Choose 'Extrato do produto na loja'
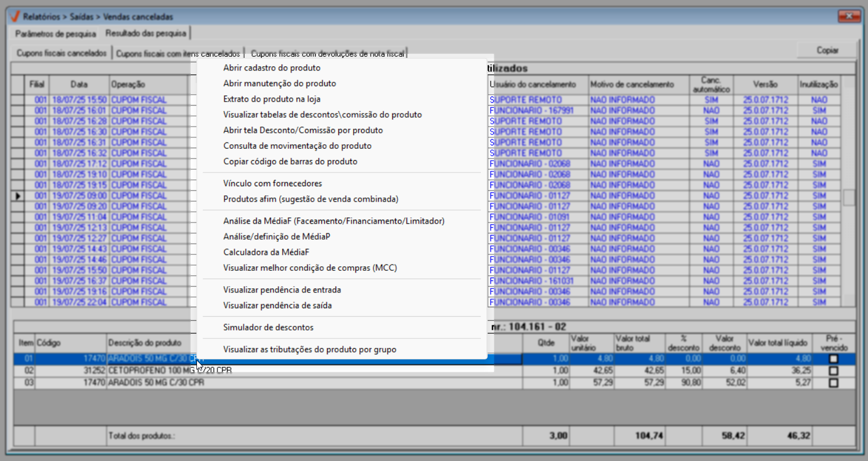Image resolution: width=868 pixels, height=461 pixels. [x=271, y=99]
